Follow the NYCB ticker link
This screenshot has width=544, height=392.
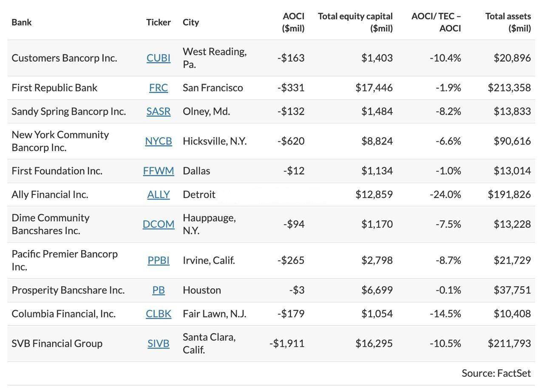(x=159, y=141)
